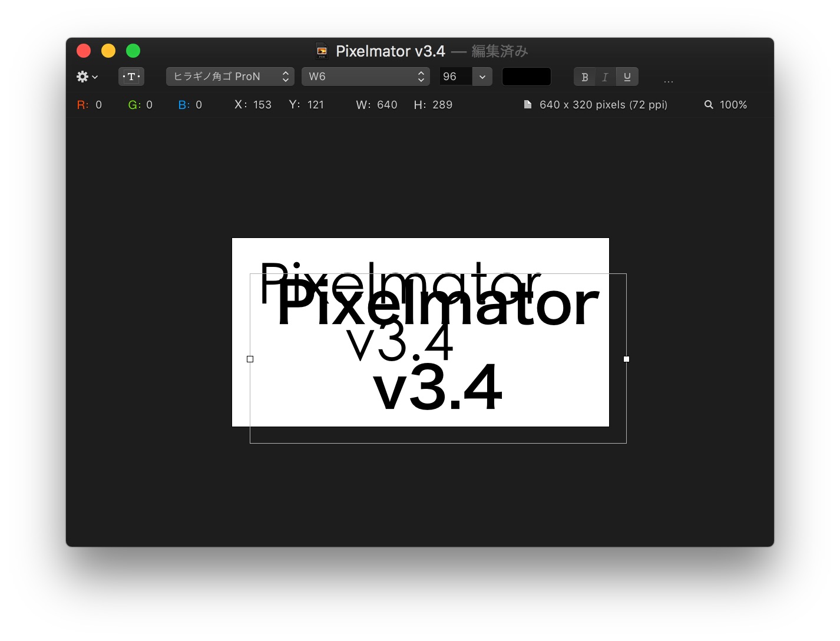The height and width of the screenshot is (641, 840).
Task: Click the W: 640 width readout
Action: pyautogui.click(x=377, y=105)
